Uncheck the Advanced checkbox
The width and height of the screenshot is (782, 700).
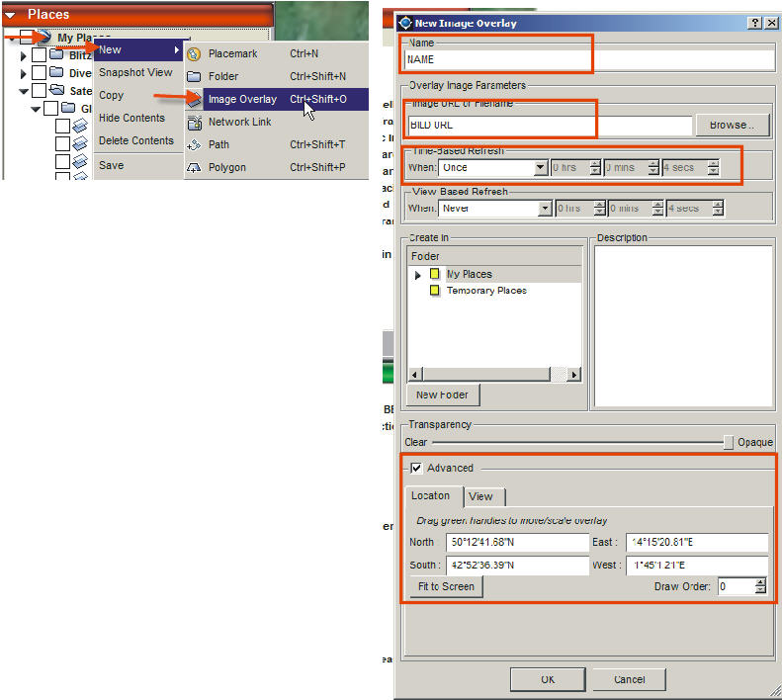(416, 468)
